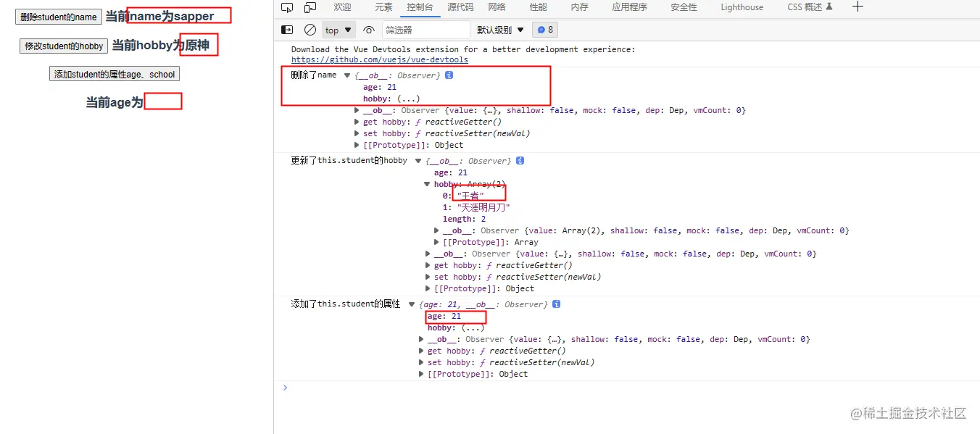
Task: Click the 添加了this.student的属性 message text
Action: pos(346,304)
